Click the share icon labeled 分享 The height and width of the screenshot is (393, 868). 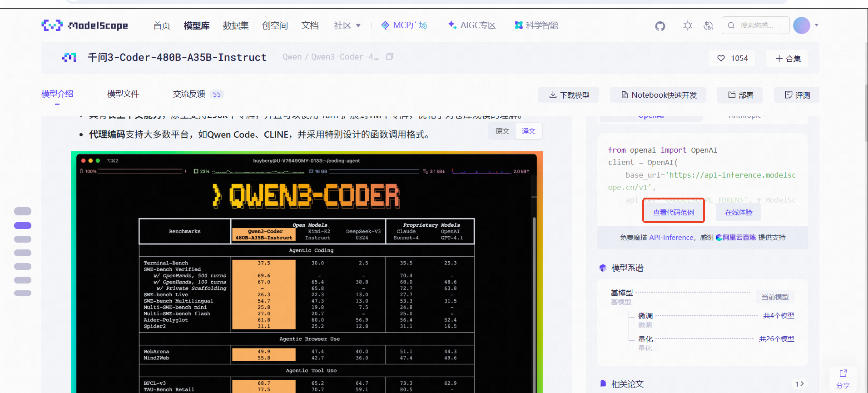point(843,379)
